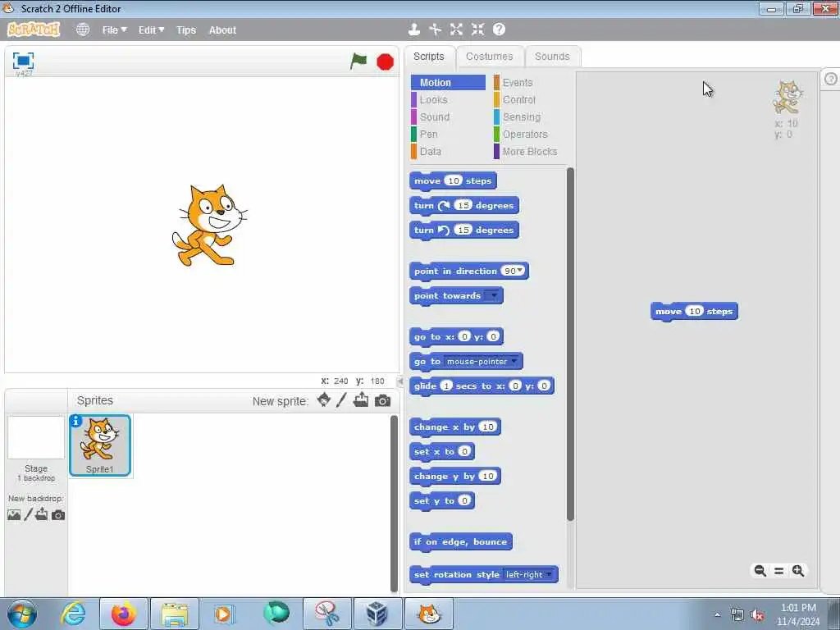Select the Delete scissors tool
Image resolution: width=840 pixels, height=630 pixels.
coord(435,30)
